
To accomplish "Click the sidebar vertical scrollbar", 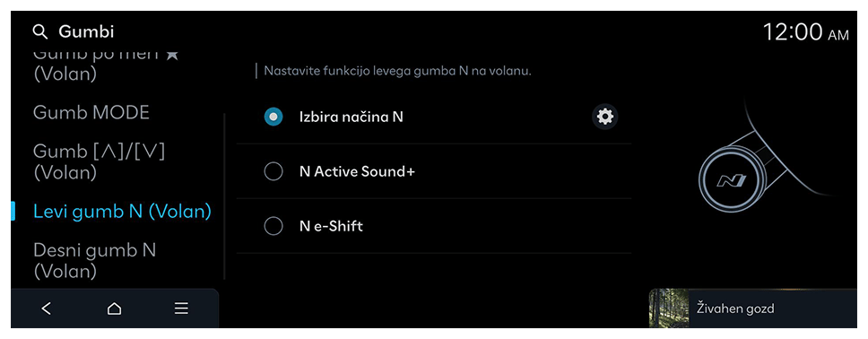I will 224,196.
